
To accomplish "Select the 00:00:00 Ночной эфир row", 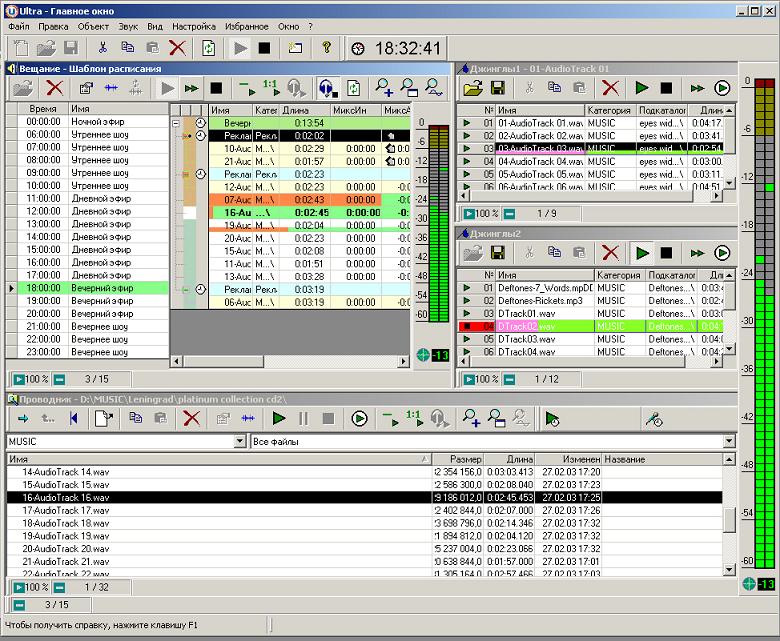I will point(93,122).
